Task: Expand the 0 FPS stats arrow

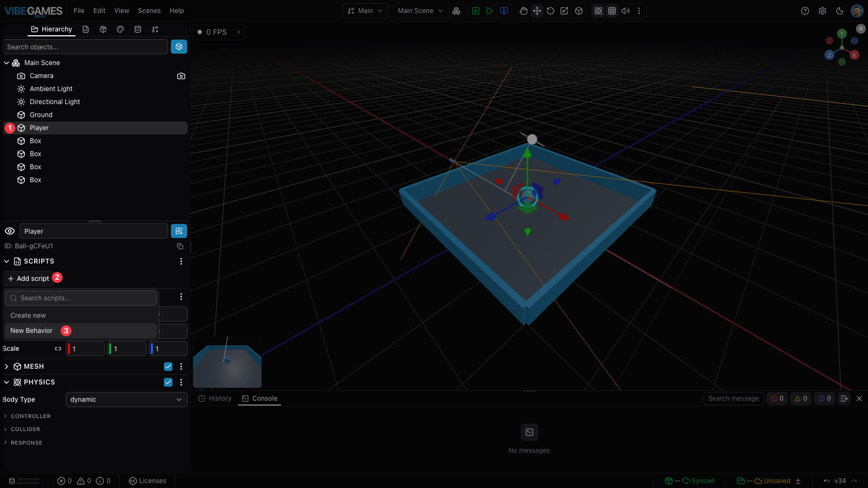Action: click(x=239, y=32)
